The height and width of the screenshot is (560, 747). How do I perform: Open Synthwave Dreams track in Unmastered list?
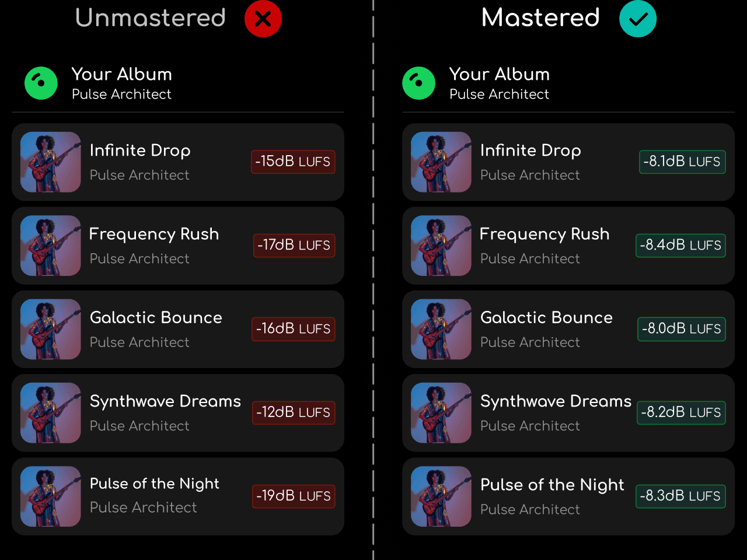[x=178, y=412]
